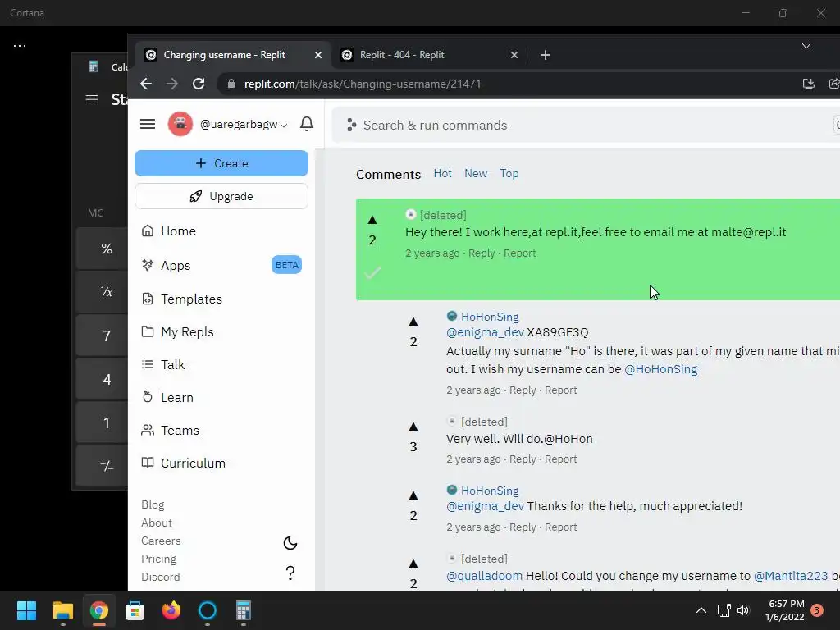Open the notifications bell
The width and height of the screenshot is (840, 630).
pyautogui.click(x=307, y=124)
